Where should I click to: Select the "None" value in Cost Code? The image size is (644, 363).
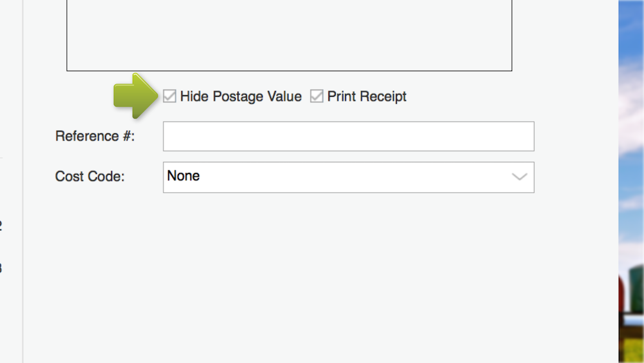184,176
